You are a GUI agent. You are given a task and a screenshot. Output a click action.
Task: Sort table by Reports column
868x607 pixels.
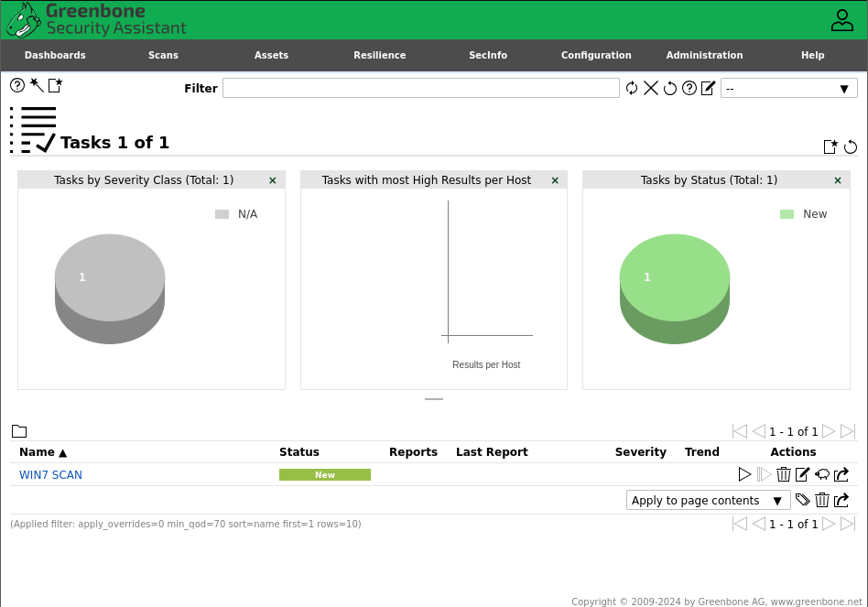pyautogui.click(x=413, y=452)
